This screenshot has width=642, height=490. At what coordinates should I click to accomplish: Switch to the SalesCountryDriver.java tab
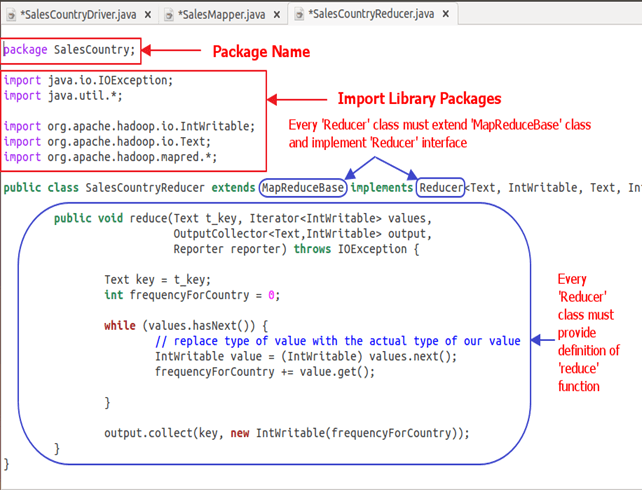click(79, 14)
